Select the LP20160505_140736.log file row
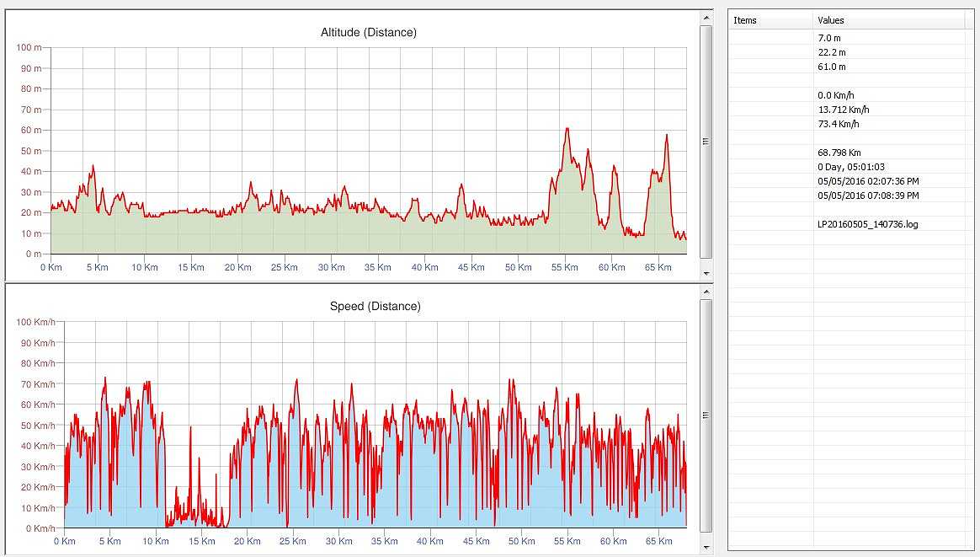This screenshot has height=557, width=980. click(867, 224)
